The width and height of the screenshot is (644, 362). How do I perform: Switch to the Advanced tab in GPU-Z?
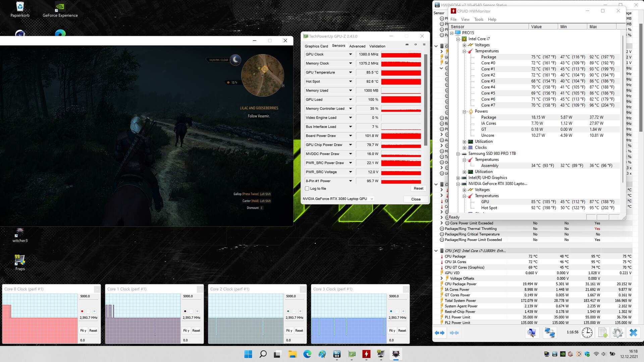tap(357, 46)
